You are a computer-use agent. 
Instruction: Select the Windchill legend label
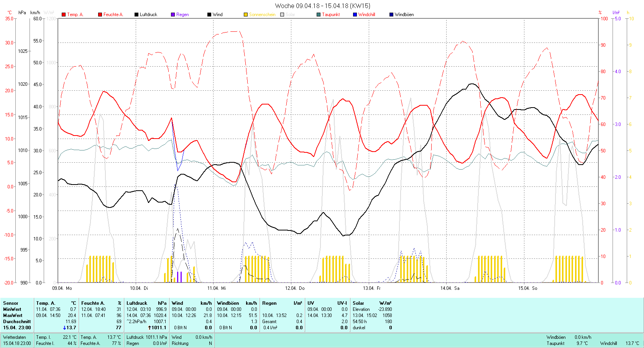point(367,15)
